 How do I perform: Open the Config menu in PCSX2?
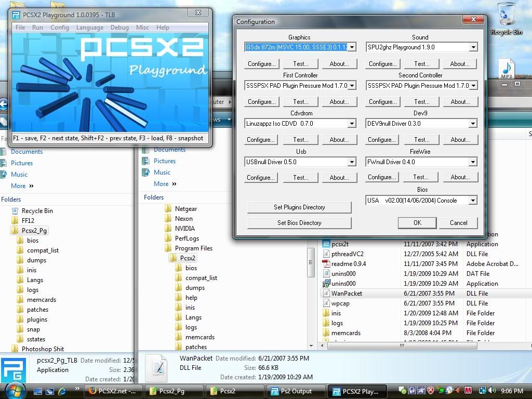(x=59, y=28)
